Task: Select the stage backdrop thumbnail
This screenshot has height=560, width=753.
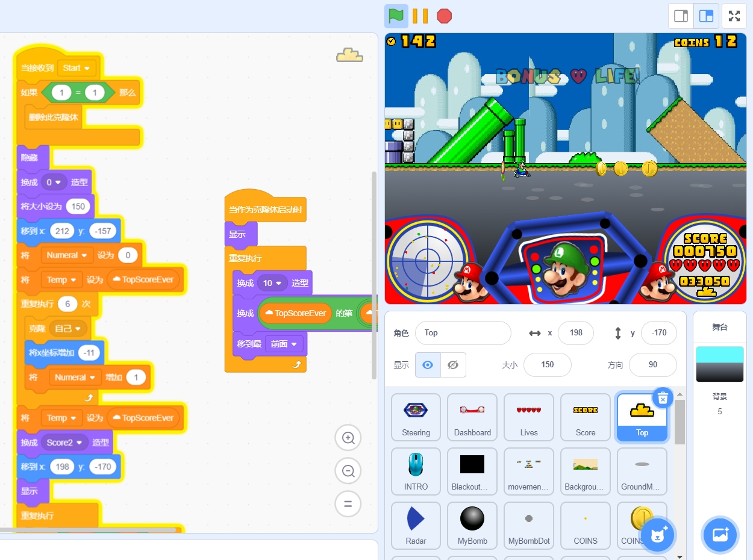Action: tap(719, 364)
